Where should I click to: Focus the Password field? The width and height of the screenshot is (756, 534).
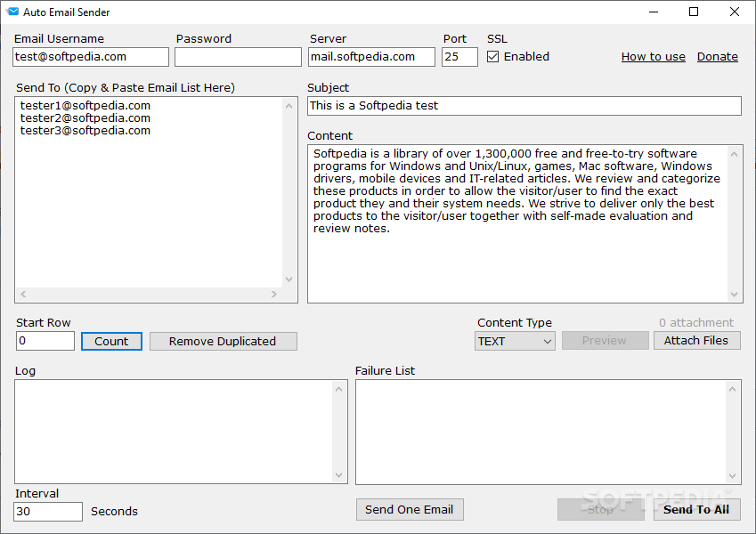[x=238, y=57]
